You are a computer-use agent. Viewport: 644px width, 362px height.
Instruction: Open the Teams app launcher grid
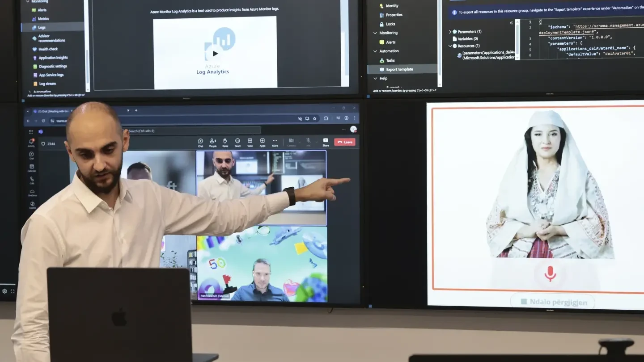[x=31, y=132]
